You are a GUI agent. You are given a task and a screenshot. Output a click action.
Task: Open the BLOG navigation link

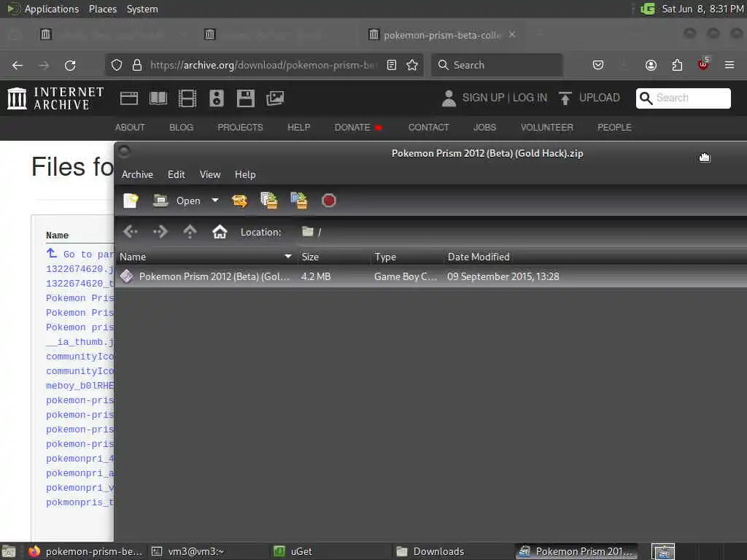[182, 127]
